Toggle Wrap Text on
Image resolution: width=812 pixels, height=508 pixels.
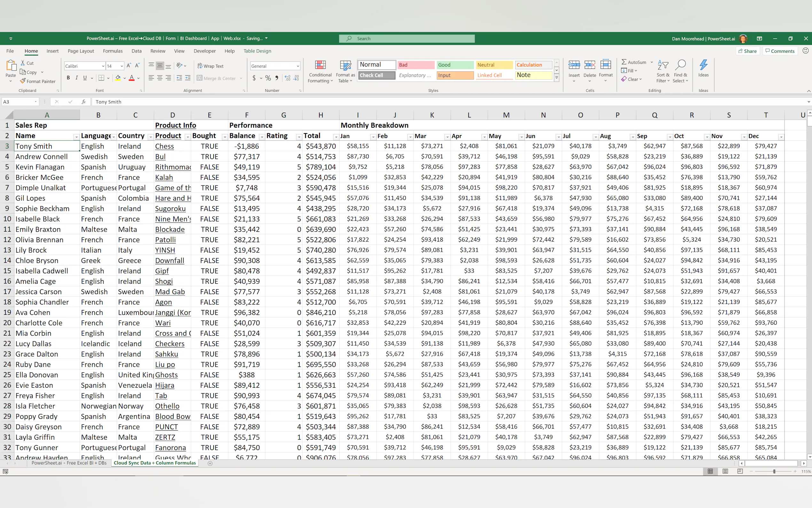click(210, 66)
